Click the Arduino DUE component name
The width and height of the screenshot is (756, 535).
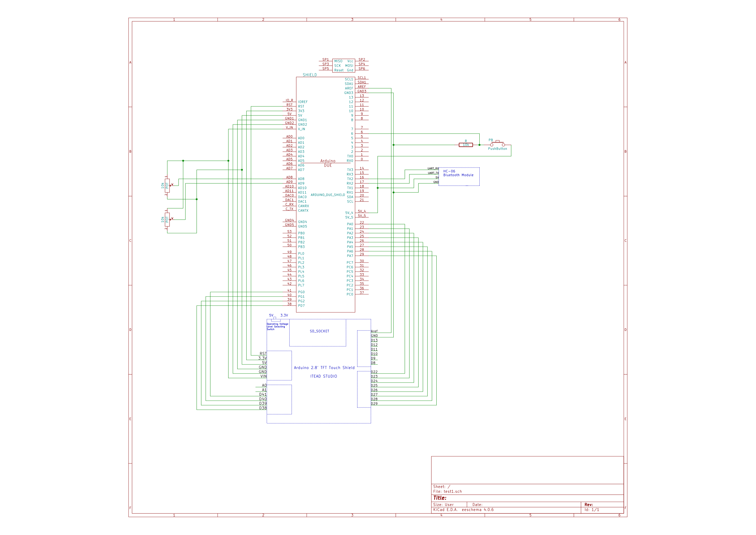point(328,163)
